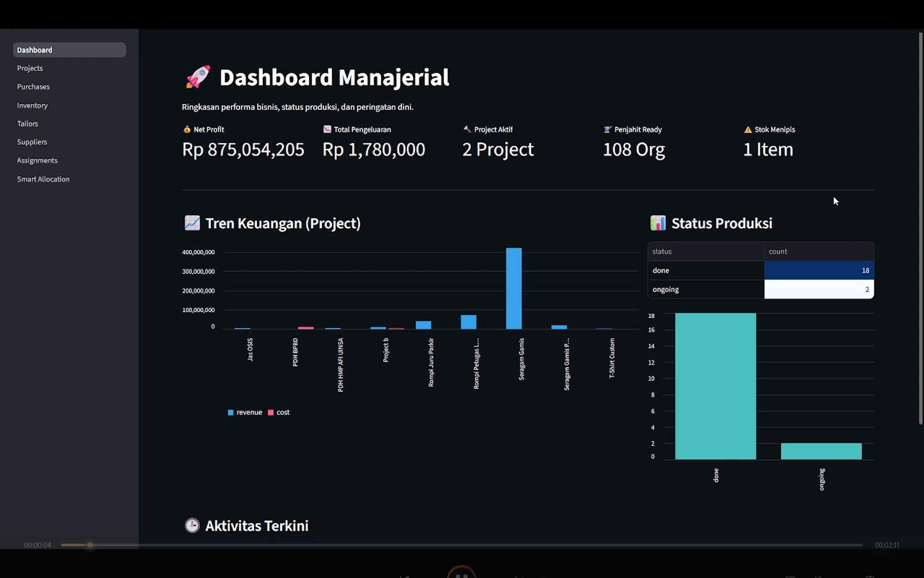Open Assignments in the sidebar
Screen dimensions: 924x578
[x=38, y=160]
